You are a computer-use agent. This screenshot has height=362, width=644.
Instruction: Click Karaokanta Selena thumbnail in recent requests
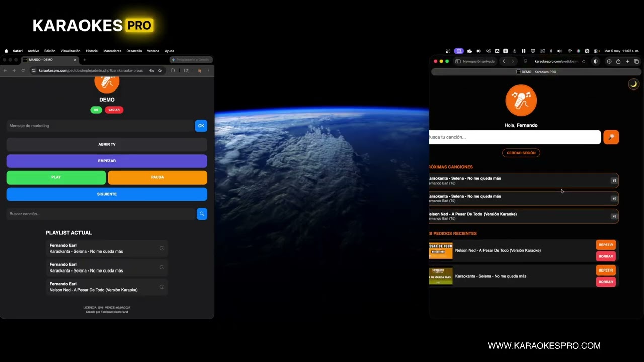(x=441, y=276)
